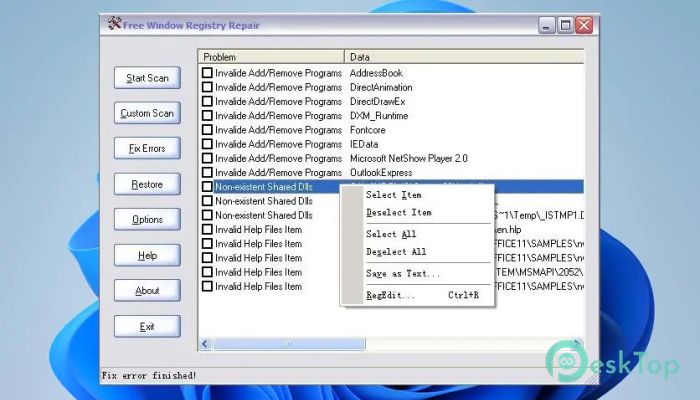Screen dimensions: 700x400
Task: Choose Select Item from context menu
Action: [393, 195]
